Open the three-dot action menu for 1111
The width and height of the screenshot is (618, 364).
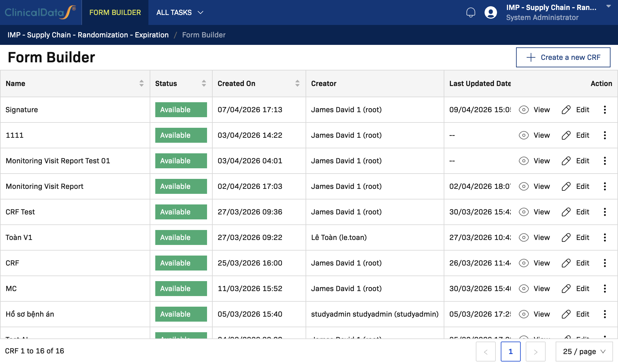pyautogui.click(x=605, y=135)
